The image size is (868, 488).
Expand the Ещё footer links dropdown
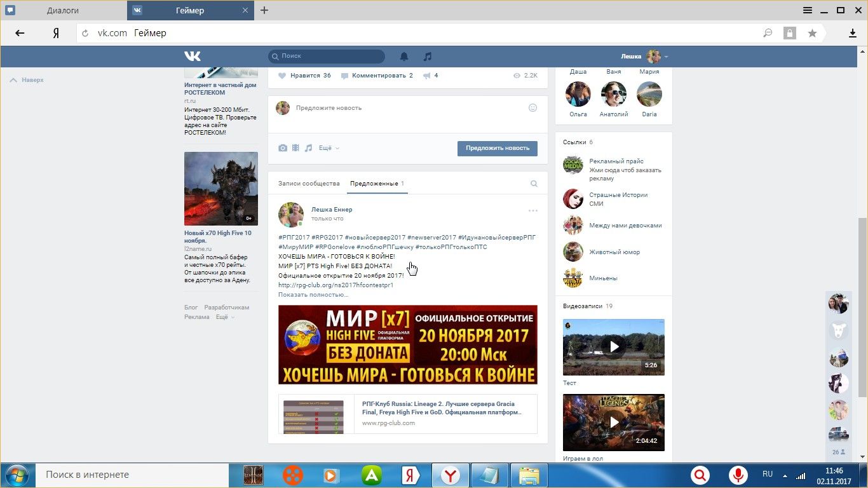pos(225,317)
